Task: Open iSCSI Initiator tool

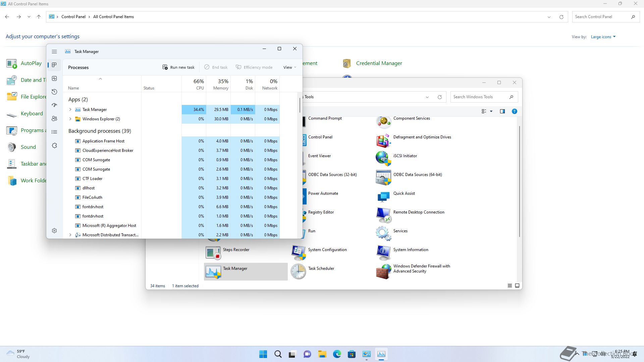Action: [396, 159]
